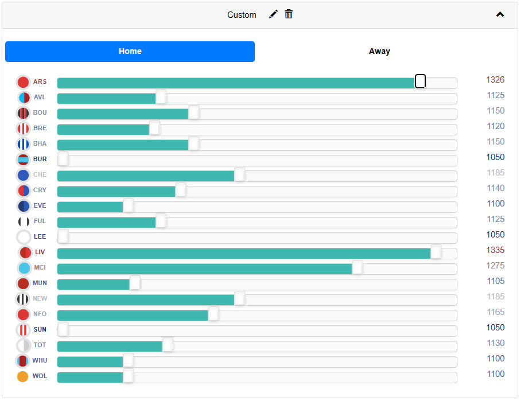Click the CHE team badge icon
Screen dimensions: 532x401
coord(23,175)
